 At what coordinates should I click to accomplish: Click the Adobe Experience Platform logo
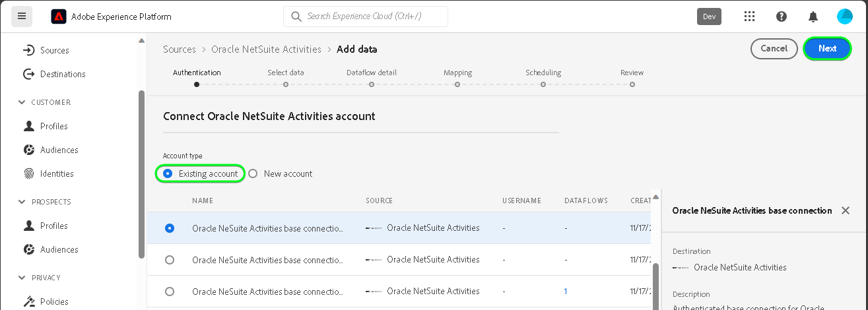(x=59, y=16)
